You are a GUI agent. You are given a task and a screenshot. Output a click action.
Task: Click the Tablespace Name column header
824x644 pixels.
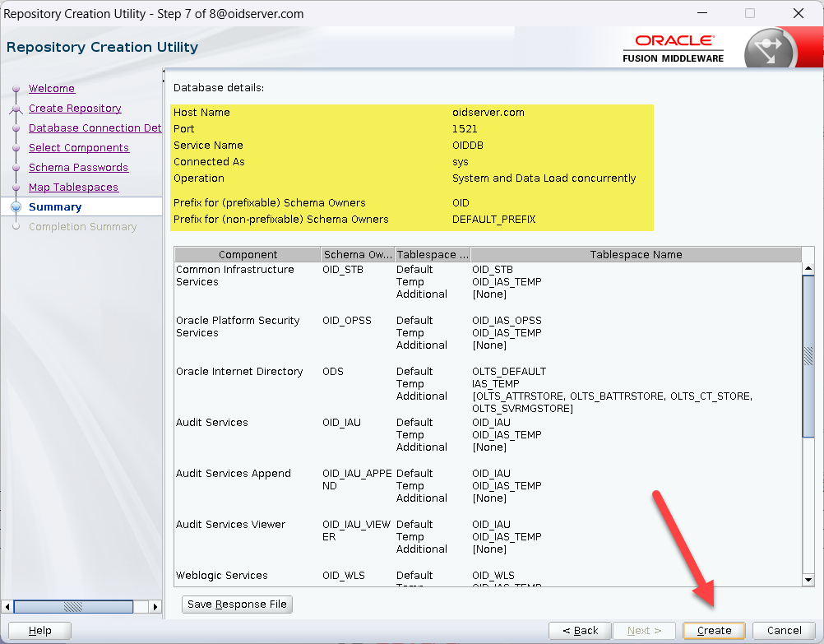(635, 255)
